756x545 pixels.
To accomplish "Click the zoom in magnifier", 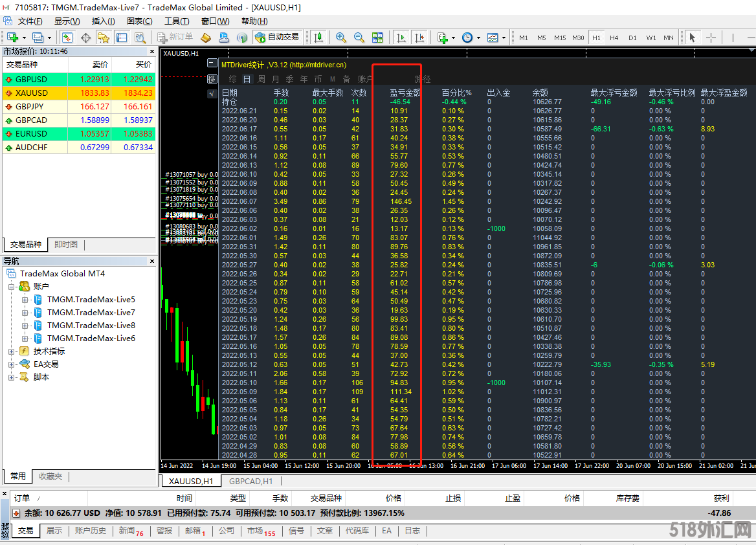I will [x=341, y=37].
